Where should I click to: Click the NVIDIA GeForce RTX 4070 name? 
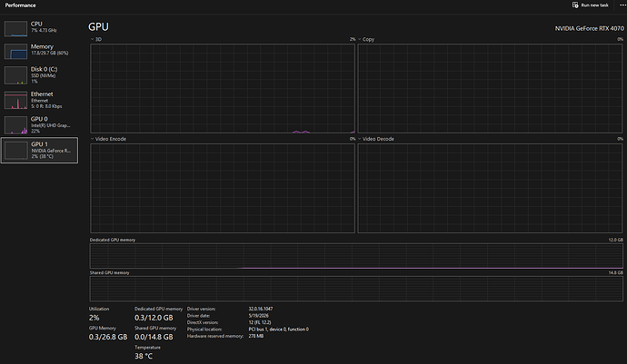click(589, 28)
